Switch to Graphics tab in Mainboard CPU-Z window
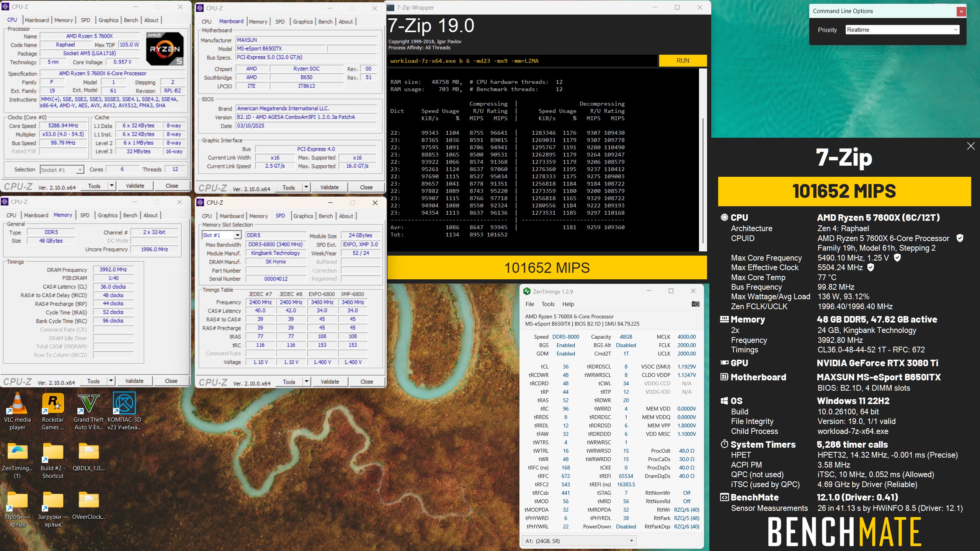 tap(303, 21)
